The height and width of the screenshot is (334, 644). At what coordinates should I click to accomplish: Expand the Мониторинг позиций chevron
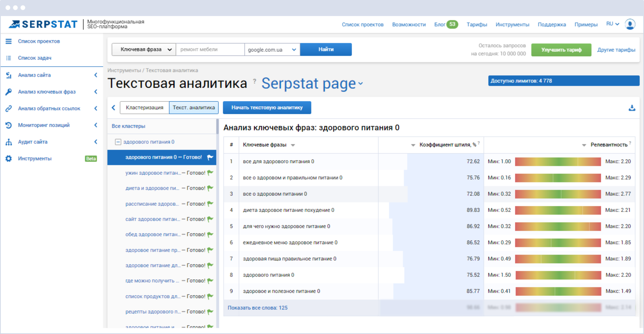[96, 125]
